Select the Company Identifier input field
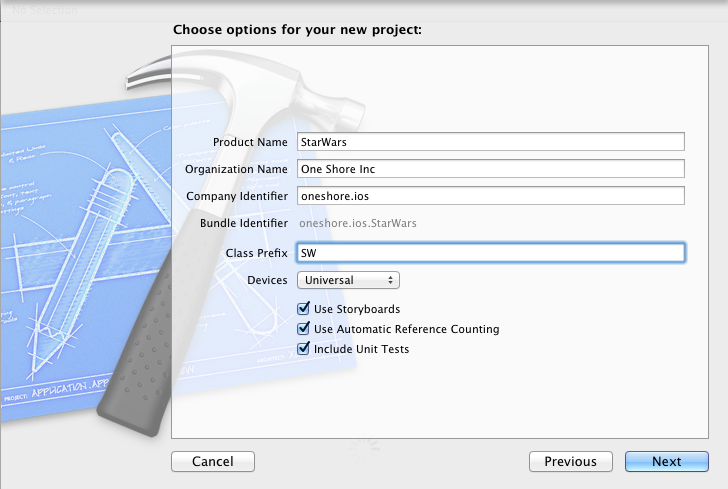The image size is (728, 489). point(490,196)
